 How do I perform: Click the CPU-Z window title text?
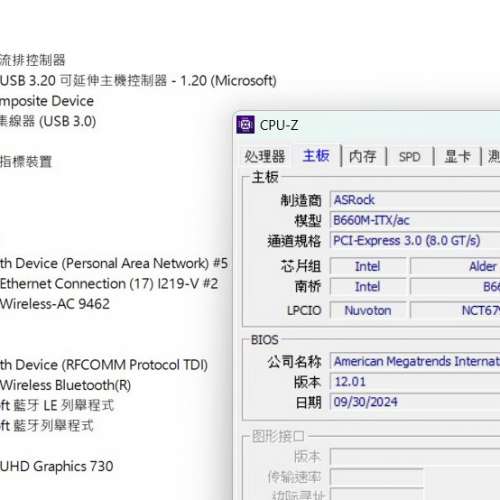[x=279, y=125]
